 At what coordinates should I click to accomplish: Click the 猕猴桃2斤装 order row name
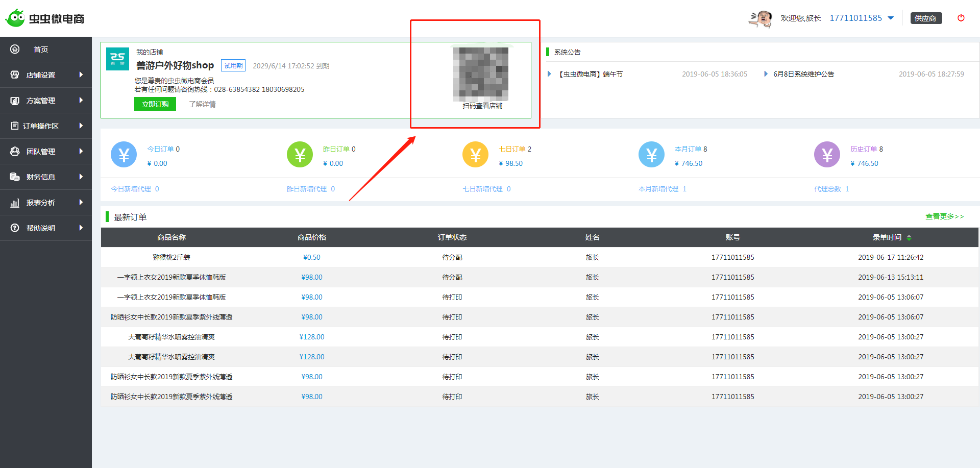tap(171, 257)
